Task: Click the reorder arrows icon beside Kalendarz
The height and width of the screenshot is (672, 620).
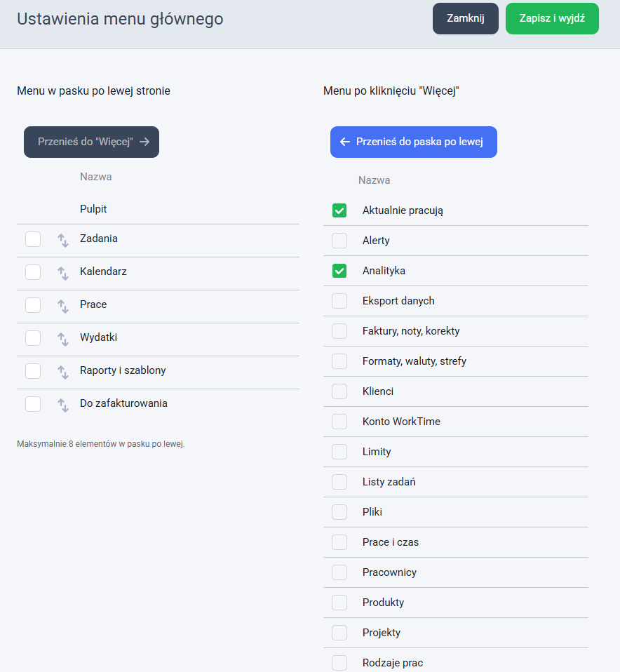Action: tap(63, 274)
